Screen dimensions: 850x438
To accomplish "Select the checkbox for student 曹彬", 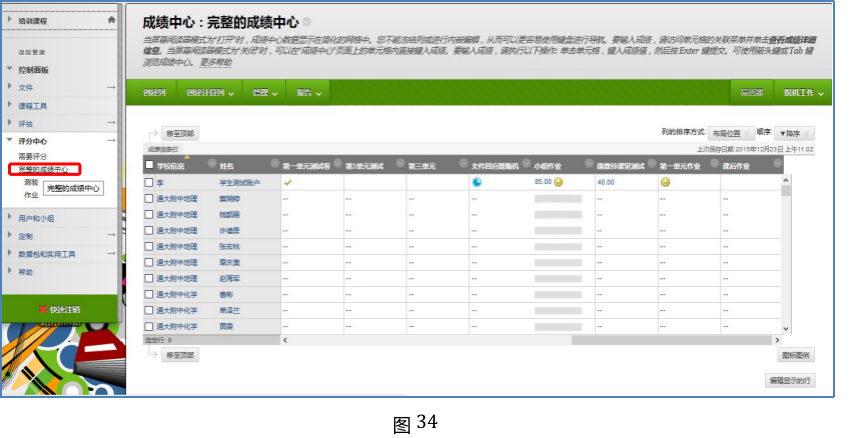I will (x=149, y=294).
